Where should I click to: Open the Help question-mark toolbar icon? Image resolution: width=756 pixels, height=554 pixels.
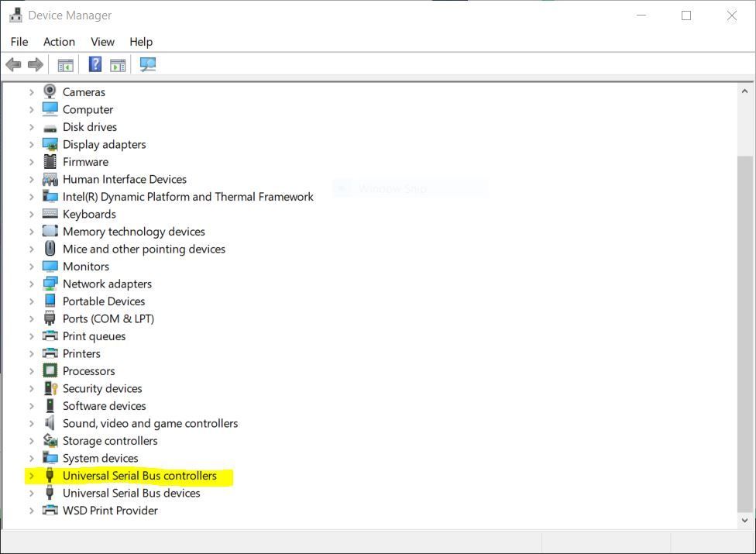pyautogui.click(x=95, y=64)
